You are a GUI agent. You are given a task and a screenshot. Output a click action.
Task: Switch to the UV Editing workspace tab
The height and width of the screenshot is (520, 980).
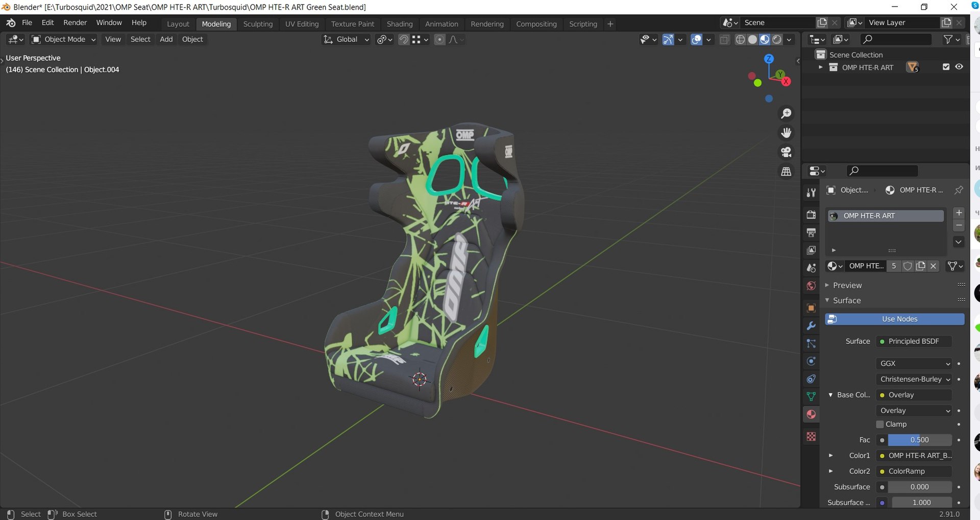tap(302, 24)
